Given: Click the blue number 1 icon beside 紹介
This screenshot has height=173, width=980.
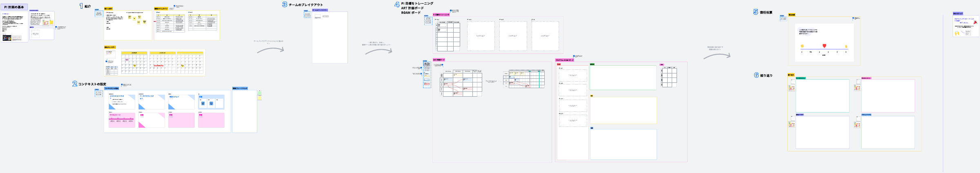Looking at the screenshot, I should (81, 6).
